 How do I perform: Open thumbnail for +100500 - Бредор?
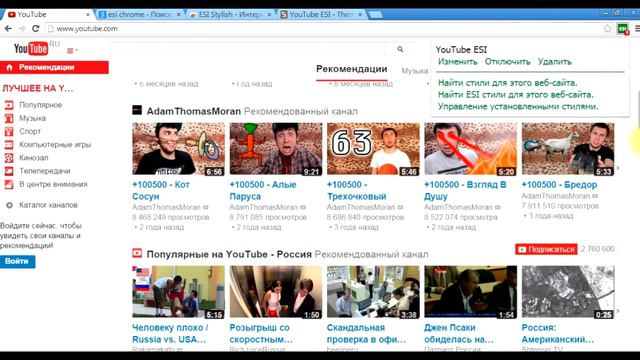point(568,149)
